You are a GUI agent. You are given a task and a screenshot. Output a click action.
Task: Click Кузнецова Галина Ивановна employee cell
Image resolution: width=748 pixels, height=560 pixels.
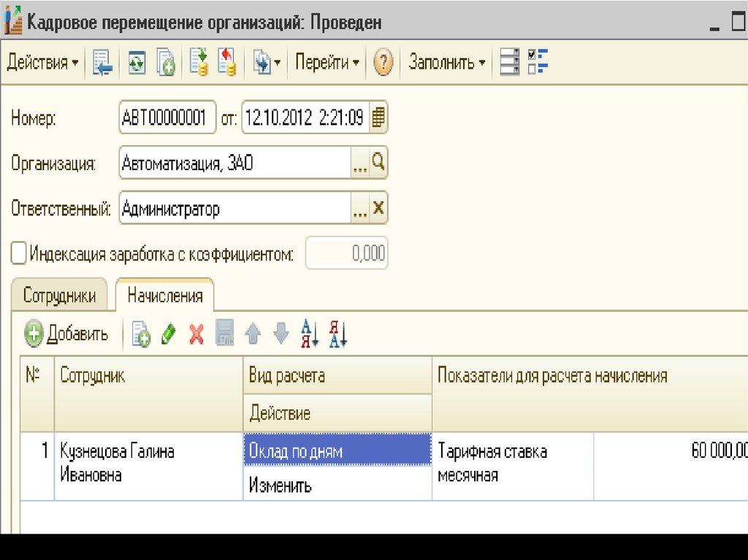point(148,463)
